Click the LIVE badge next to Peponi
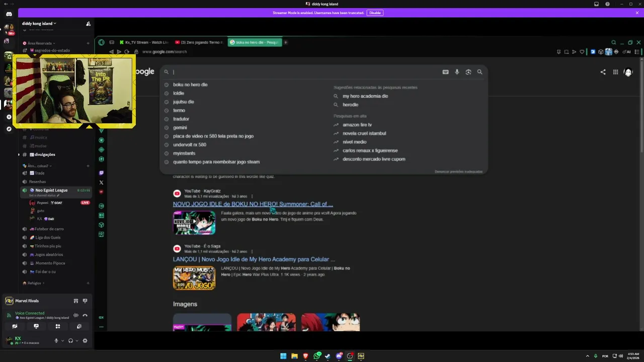 click(x=85, y=203)
